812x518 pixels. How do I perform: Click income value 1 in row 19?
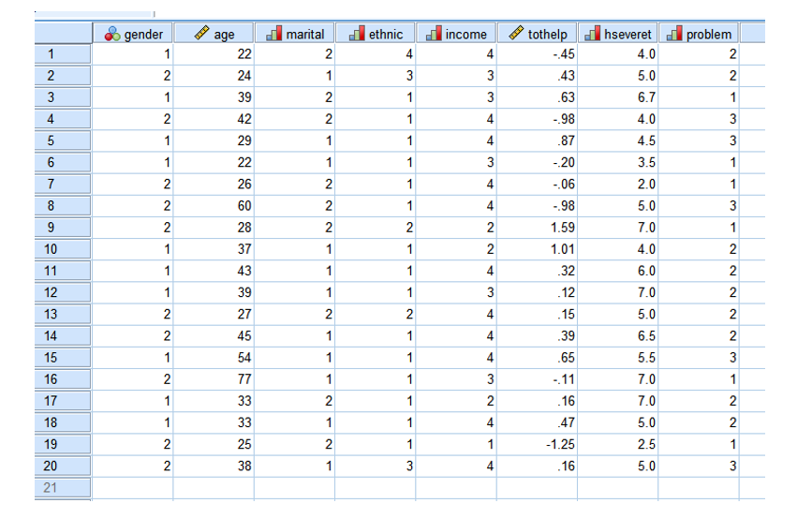coord(490,444)
